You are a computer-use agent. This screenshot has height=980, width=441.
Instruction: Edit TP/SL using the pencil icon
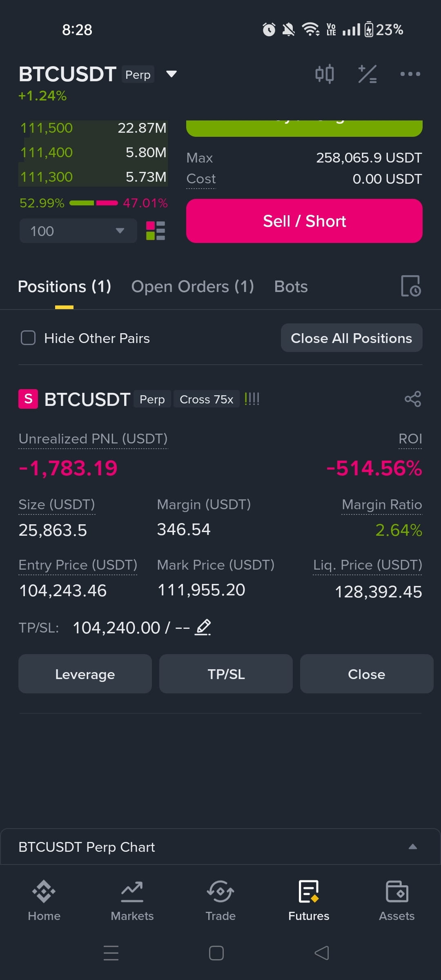203,627
